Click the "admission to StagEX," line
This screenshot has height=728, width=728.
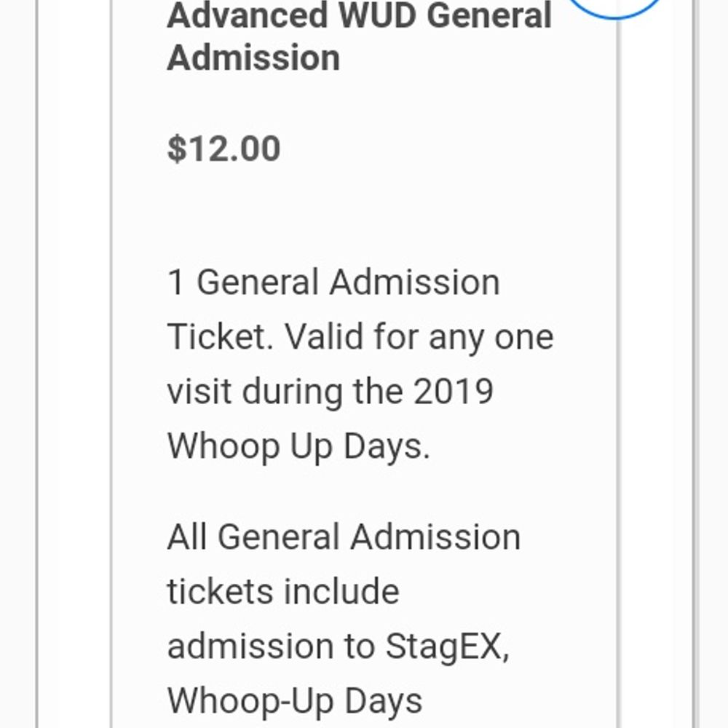[338, 646]
